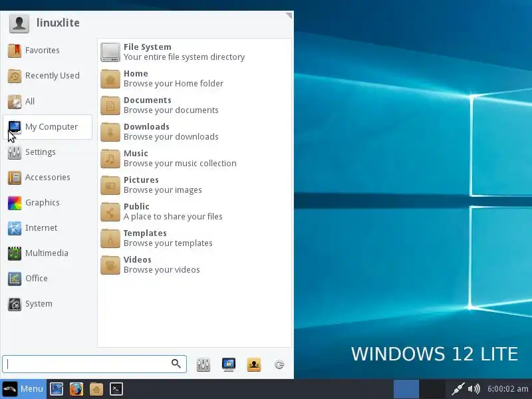Select the Recently Used category
This screenshot has width=532, height=399.
point(47,76)
